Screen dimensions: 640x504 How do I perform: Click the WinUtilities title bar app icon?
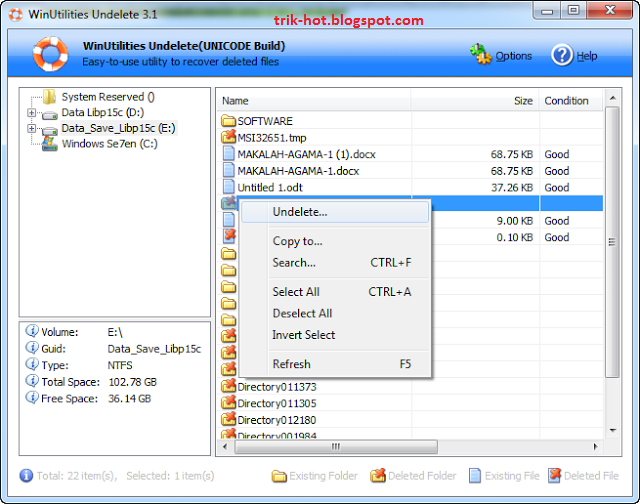16,15
